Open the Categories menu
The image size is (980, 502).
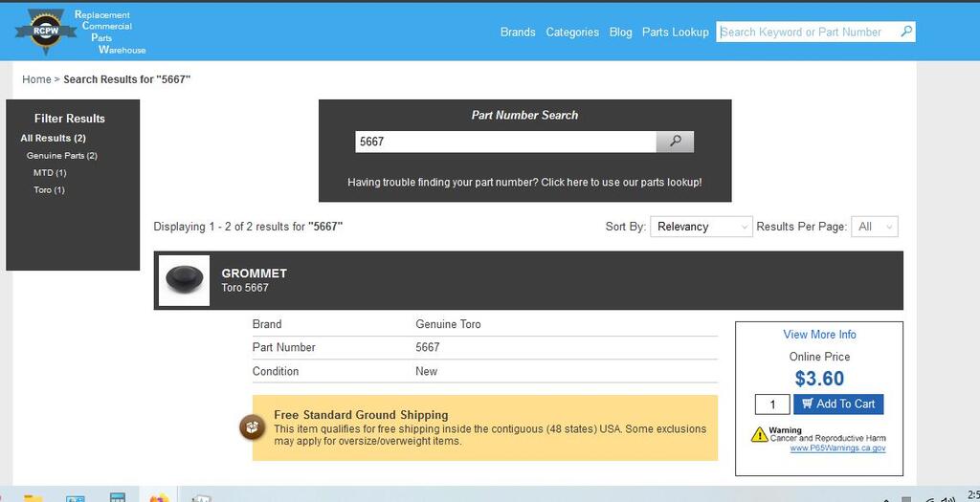click(x=572, y=32)
